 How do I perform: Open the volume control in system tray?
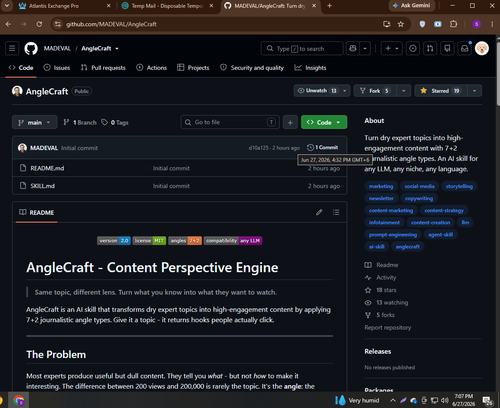[x=445, y=400]
